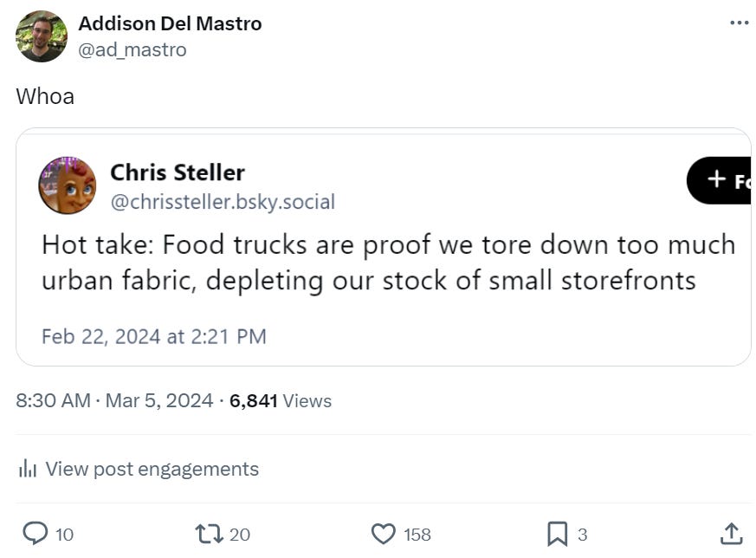Open the three-dot more options menu

tap(740, 23)
